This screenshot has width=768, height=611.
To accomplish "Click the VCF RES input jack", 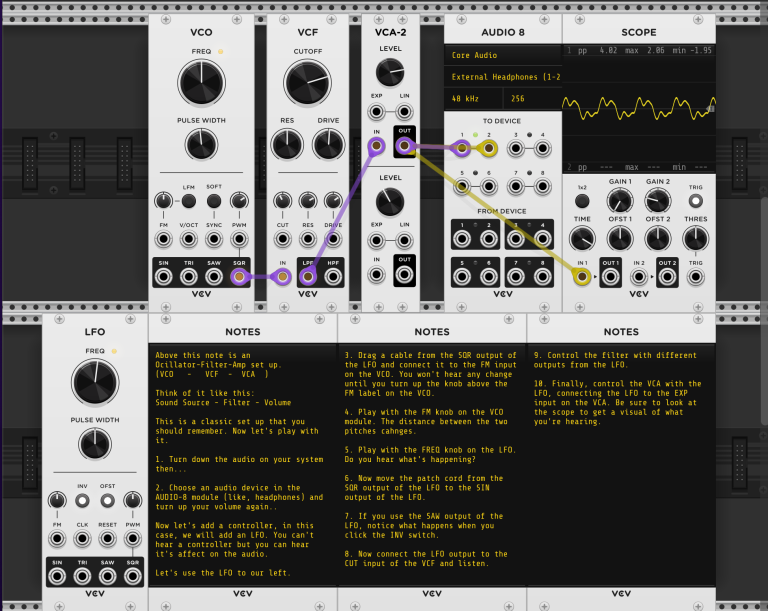I will pos(308,239).
